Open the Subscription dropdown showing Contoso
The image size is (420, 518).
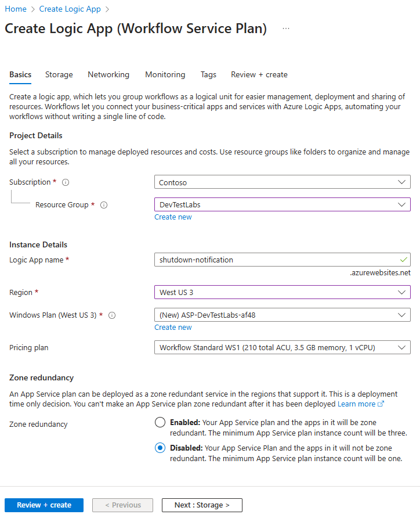point(282,182)
